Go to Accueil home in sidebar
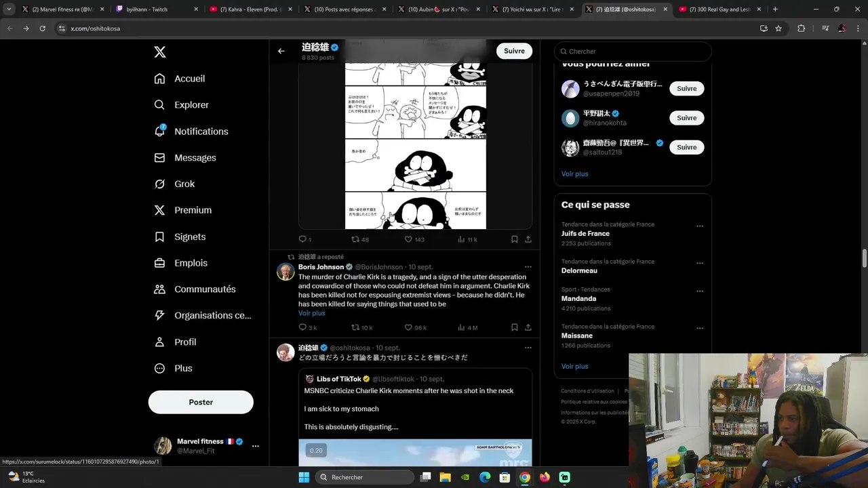Screen dimensions: 868x488 coord(180,79)
